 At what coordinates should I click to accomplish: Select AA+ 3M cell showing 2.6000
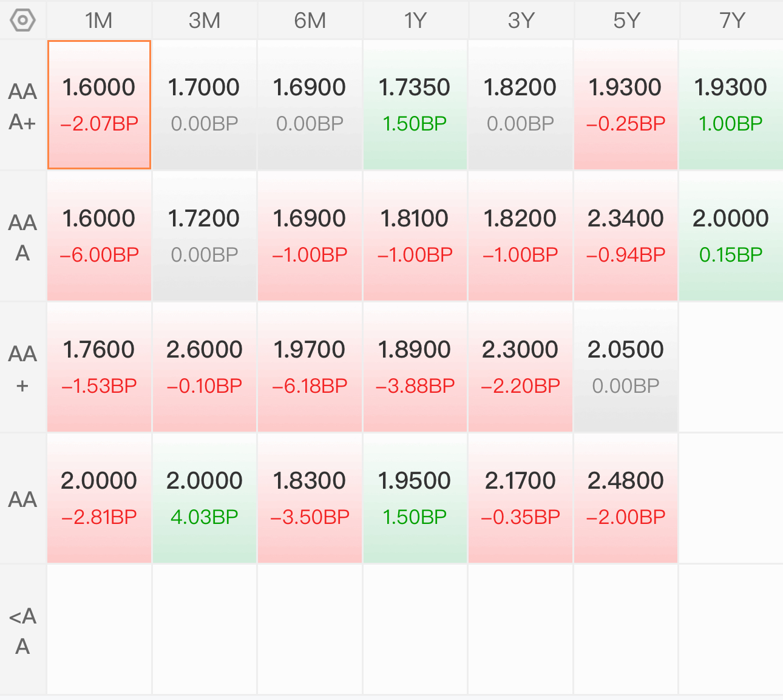205,367
